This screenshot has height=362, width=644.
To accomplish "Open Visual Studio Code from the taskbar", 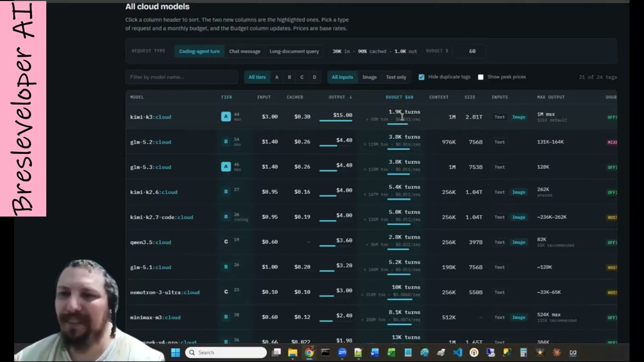I will coord(457,352).
